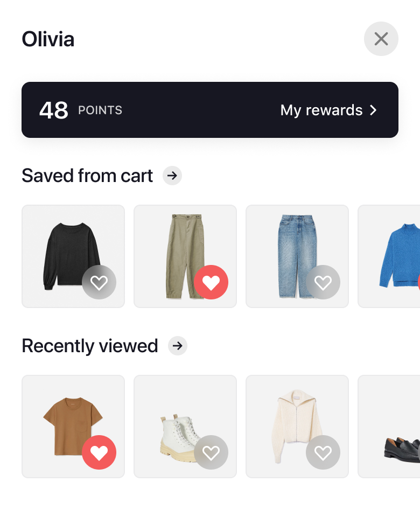Open the olive pants product thumbnail

tap(185, 256)
